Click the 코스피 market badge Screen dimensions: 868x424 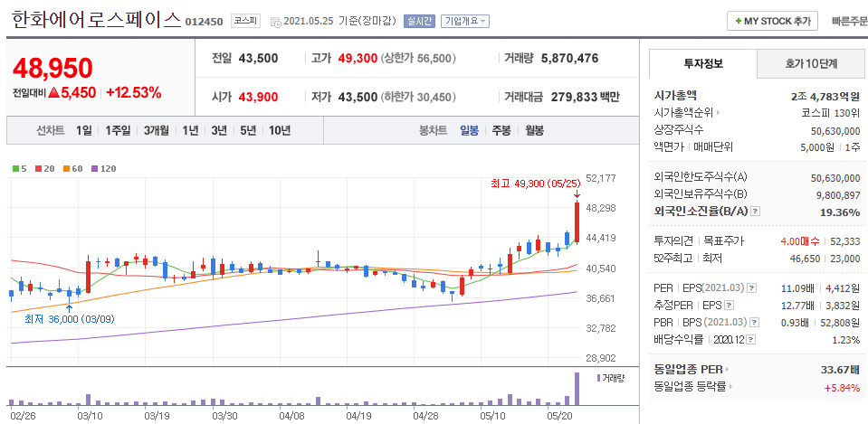tap(244, 21)
